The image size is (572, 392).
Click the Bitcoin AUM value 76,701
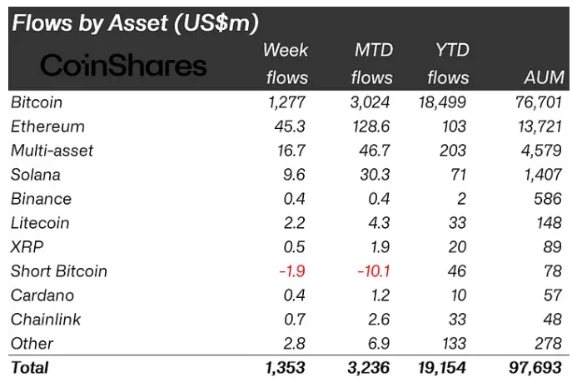[538, 102]
